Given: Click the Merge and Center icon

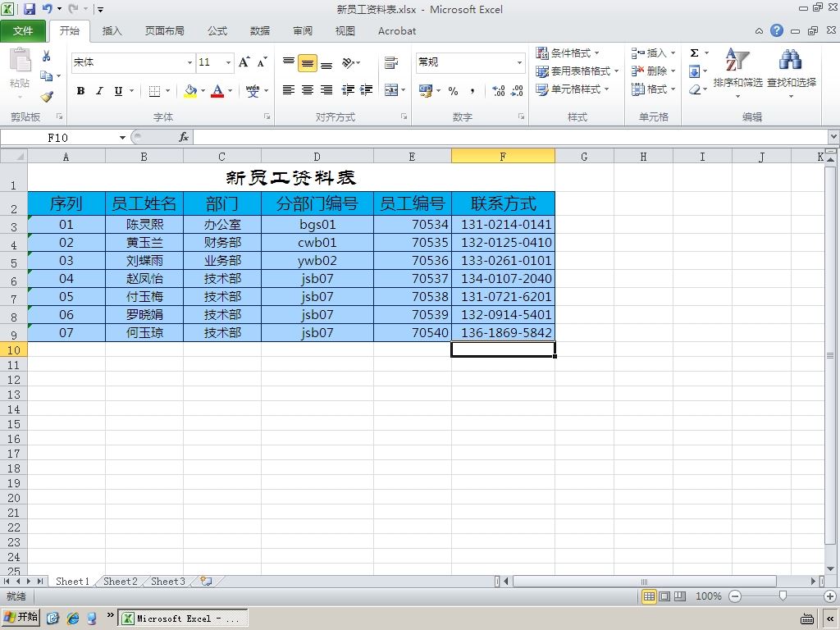Looking at the screenshot, I should 391,90.
